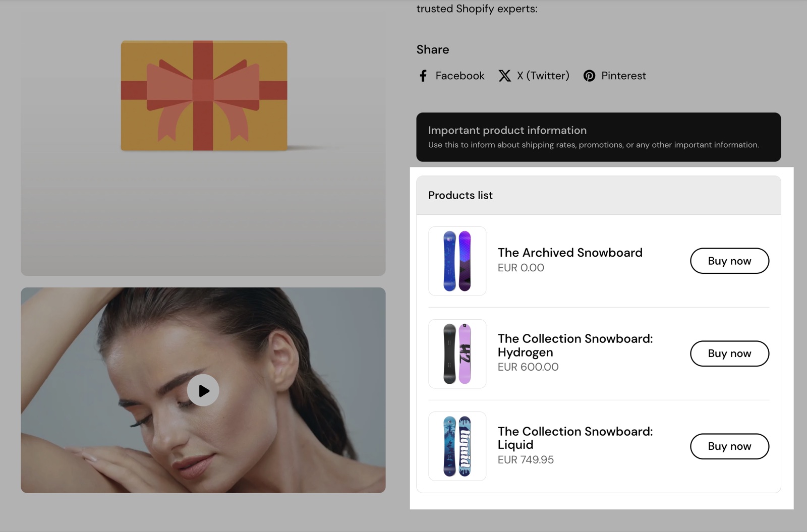807x532 pixels.
Task: Open The Archived Snowboard thumbnail
Action: click(457, 261)
